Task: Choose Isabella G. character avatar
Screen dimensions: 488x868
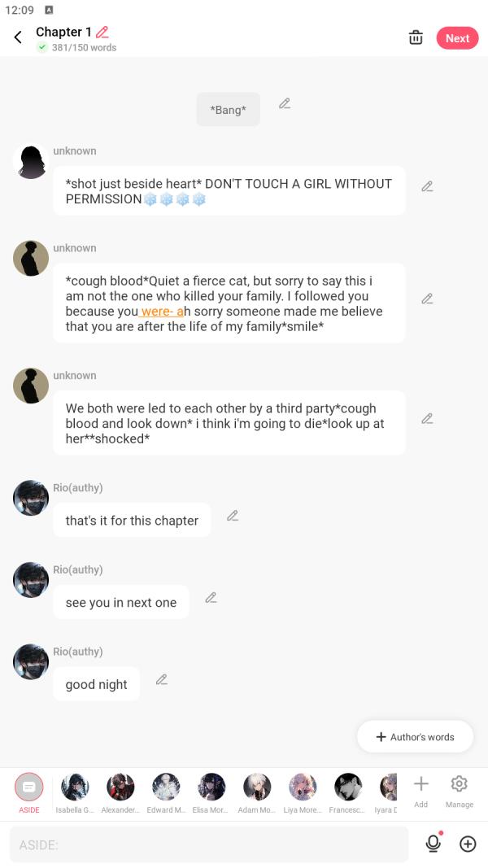Action: 75,787
